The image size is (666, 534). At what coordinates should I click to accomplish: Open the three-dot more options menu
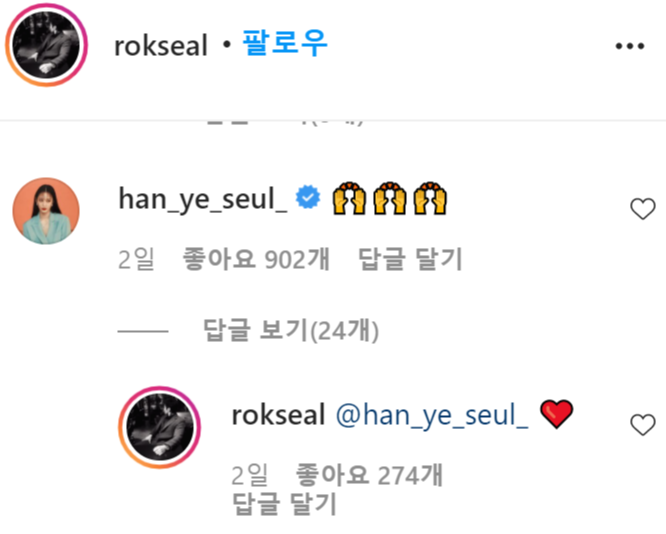click(630, 46)
